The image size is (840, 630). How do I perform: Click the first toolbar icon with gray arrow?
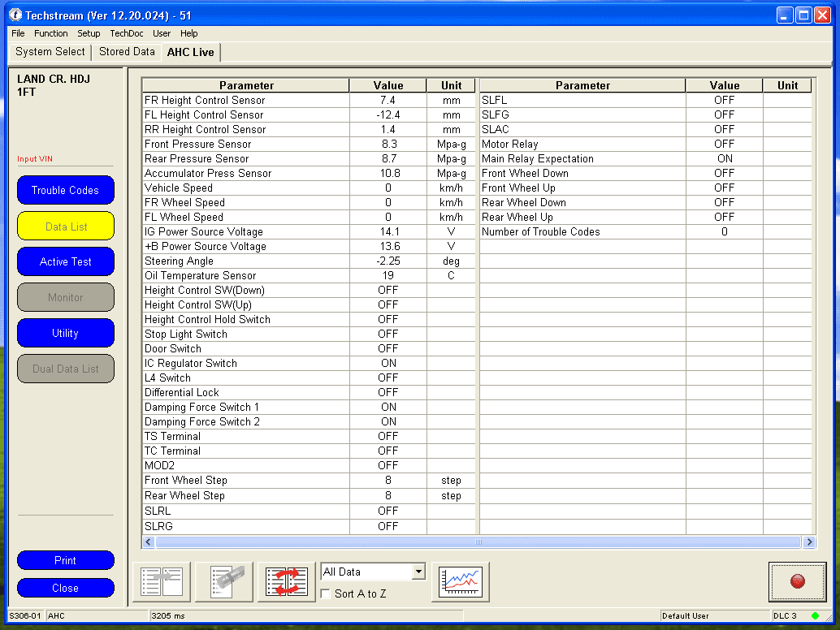click(x=162, y=582)
